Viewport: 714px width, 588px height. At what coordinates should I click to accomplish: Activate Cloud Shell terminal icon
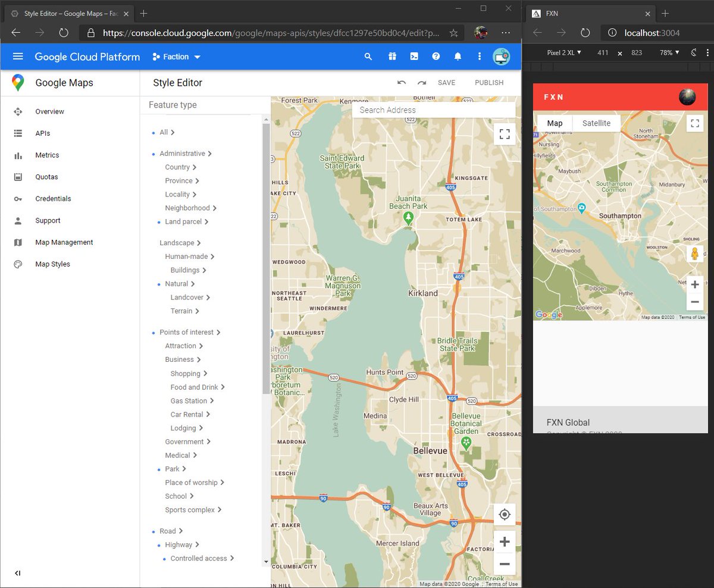click(x=414, y=57)
